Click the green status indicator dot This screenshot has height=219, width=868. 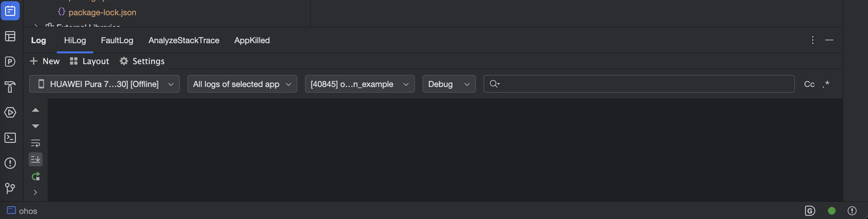pos(831,211)
